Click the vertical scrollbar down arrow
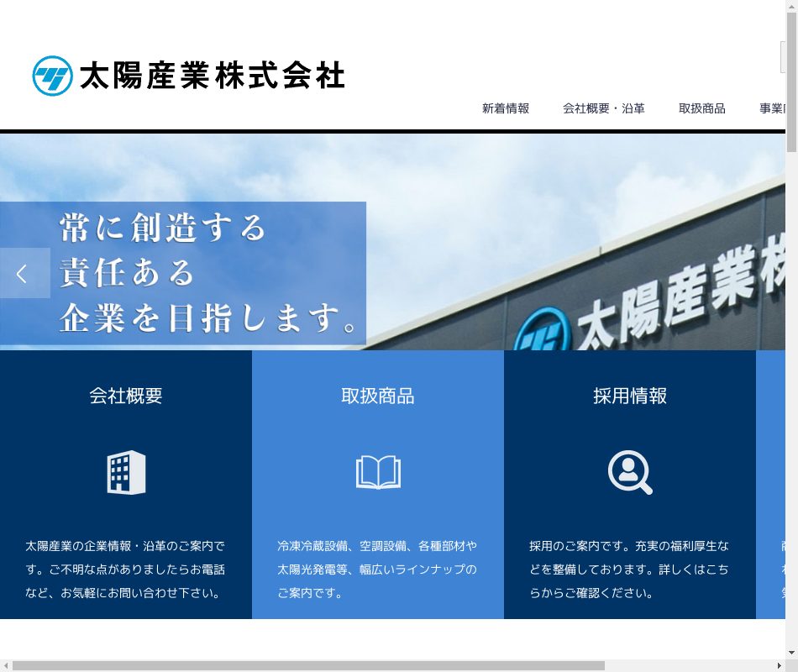This screenshot has height=672, width=798. [791, 653]
